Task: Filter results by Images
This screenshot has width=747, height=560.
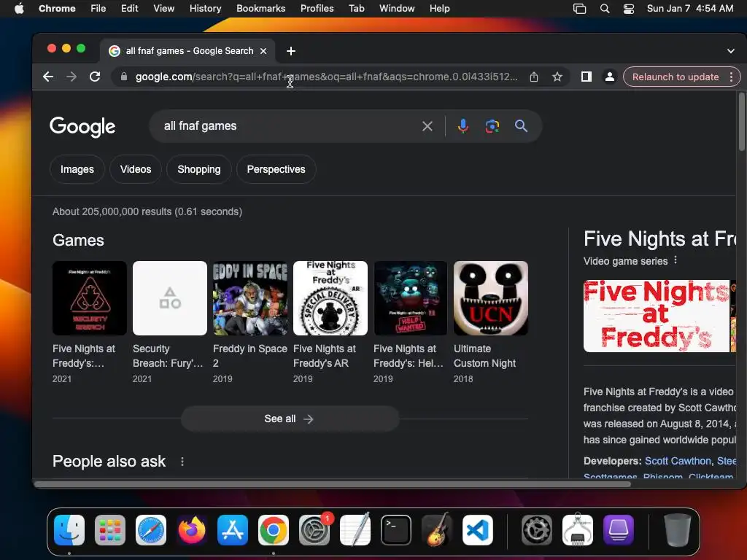Action: coord(77,169)
